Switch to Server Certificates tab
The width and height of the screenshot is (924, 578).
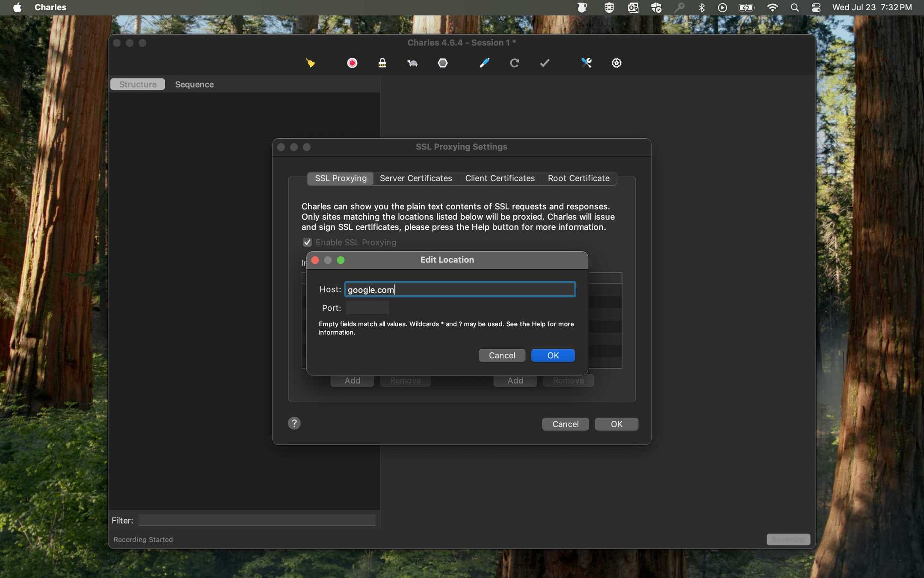(416, 178)
